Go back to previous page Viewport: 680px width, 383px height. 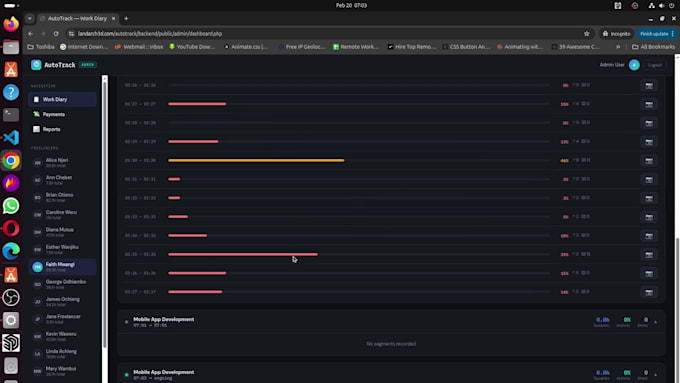(x=30, y=33)
